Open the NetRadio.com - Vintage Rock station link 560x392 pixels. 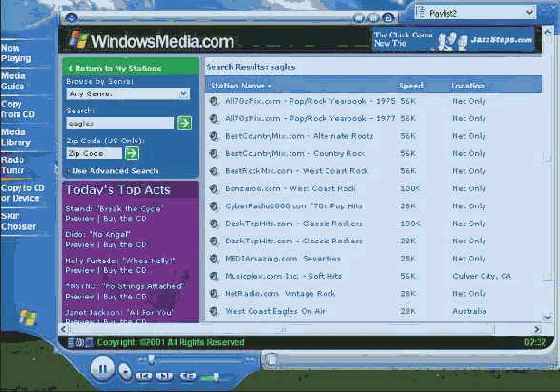point(280,293)
